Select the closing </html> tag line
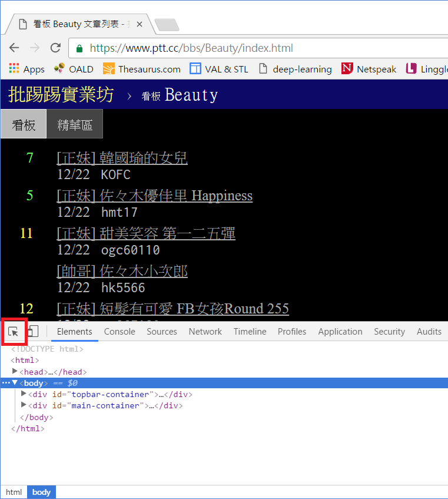This screenshot has width=448, height=499. click(x=28, y=429)
